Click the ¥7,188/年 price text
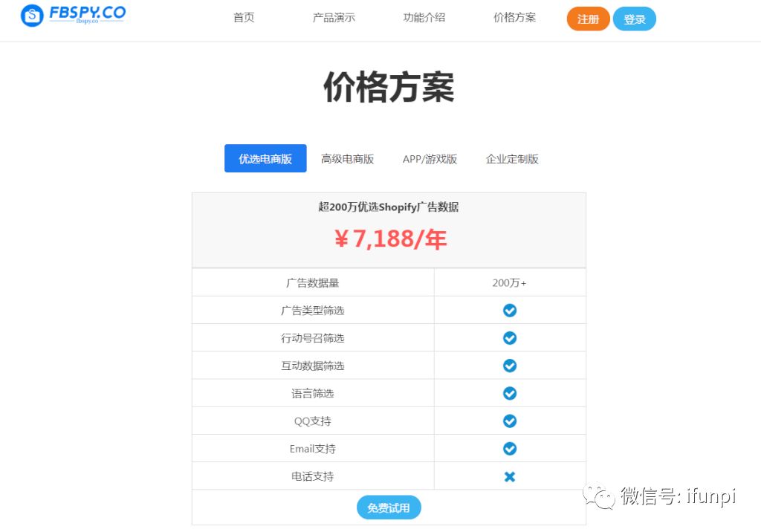This screenshot has width=761, height=532. [x=390, y=239]
